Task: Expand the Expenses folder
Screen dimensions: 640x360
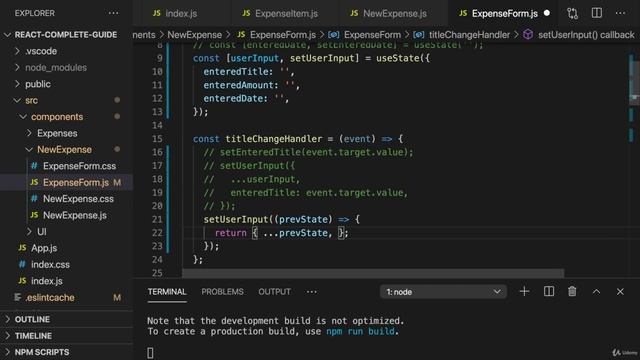Action: tap(29, 133)
